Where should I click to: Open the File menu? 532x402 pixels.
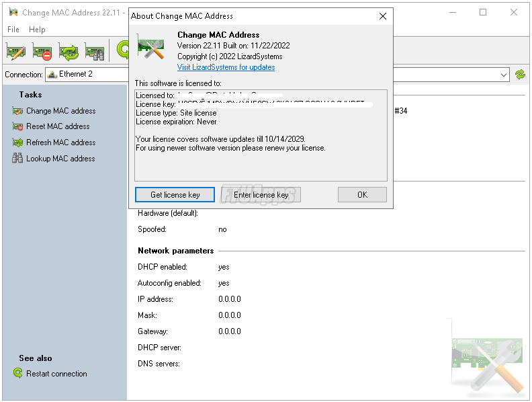[13, 30]
